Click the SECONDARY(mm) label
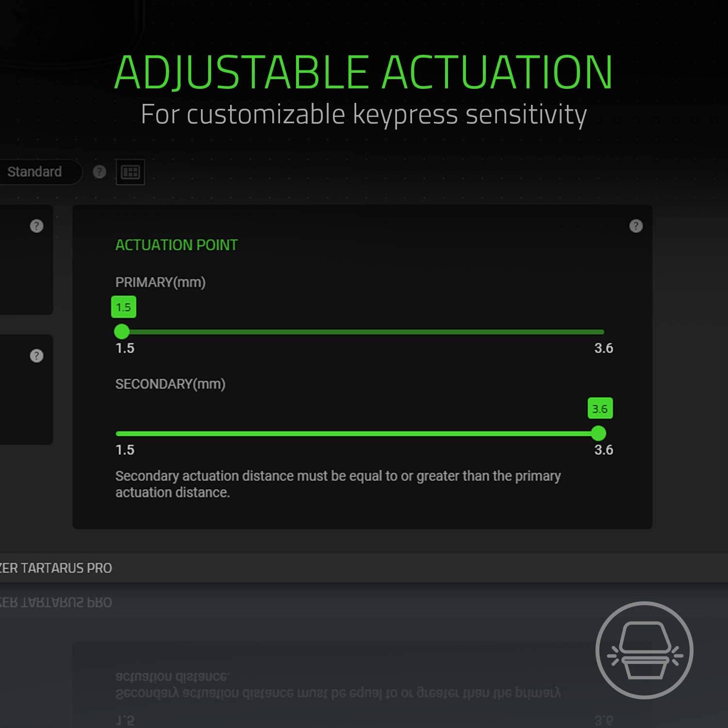 [x=170, y=384]
